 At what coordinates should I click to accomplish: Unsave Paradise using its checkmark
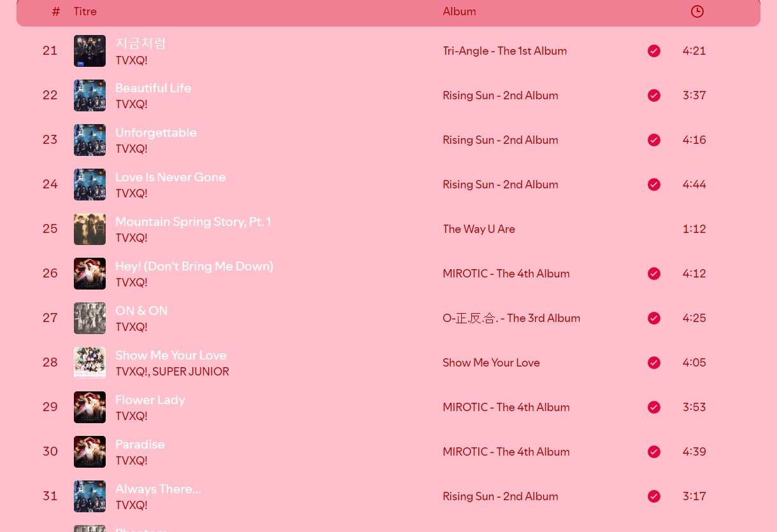[x=654, y=452]
